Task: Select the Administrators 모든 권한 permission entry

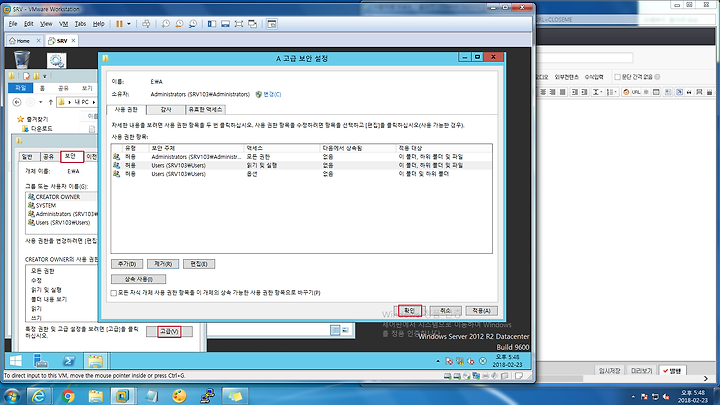Action: pyautogui.click(x=301, y=157)
